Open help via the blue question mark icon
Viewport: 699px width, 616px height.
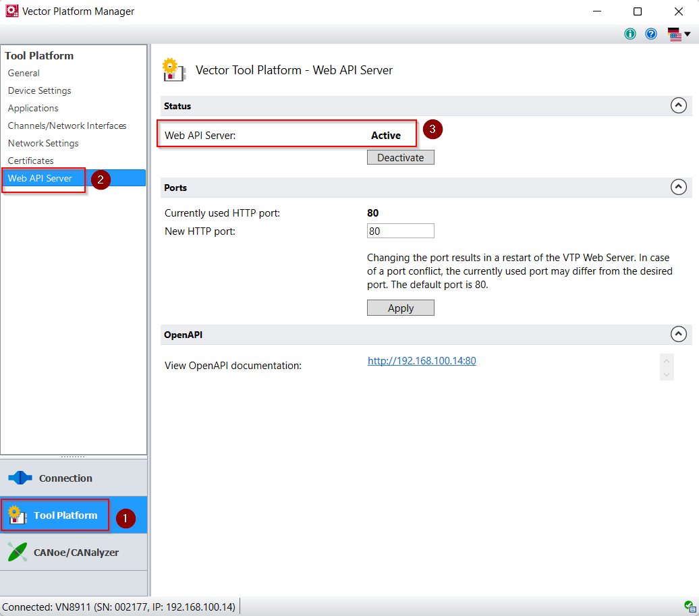pos(651,34)
